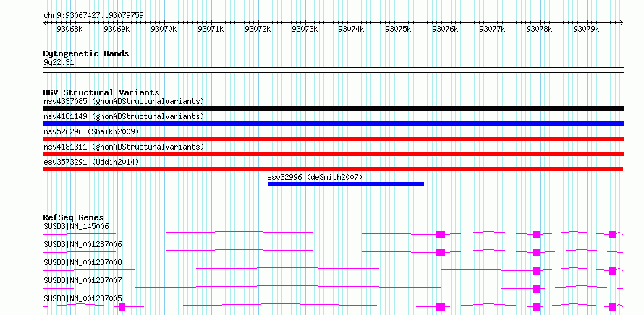644x315 pixels.
Task: Click NM_001287006 exon near 93078k
Action: pos(536,253)
